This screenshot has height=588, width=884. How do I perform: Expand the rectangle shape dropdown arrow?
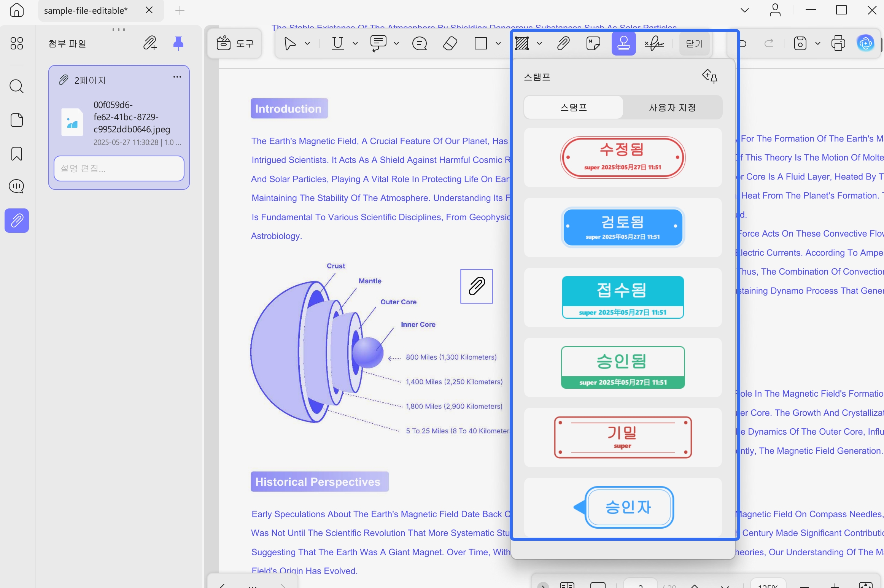(x=498, y=44)
